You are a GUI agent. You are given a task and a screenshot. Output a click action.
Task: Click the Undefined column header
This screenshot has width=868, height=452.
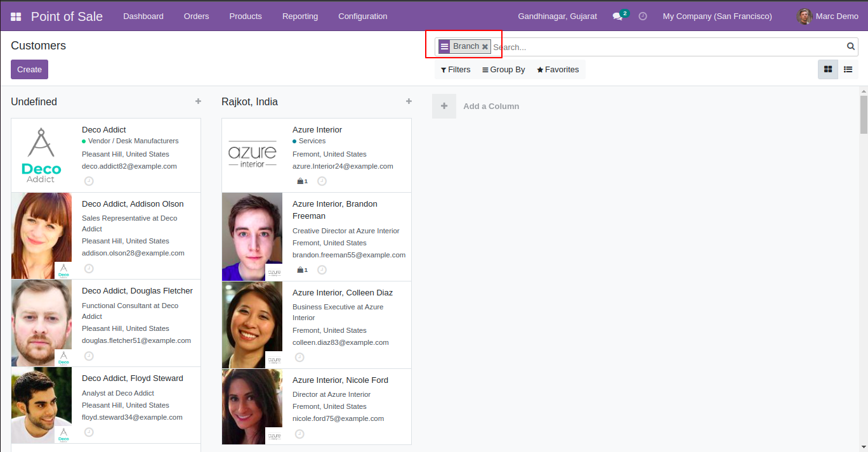click(34, 101)
